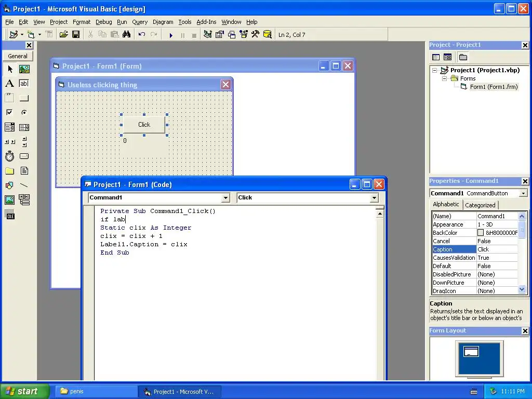Select the OptionButton control in the toolbox

tap(24, 112)
